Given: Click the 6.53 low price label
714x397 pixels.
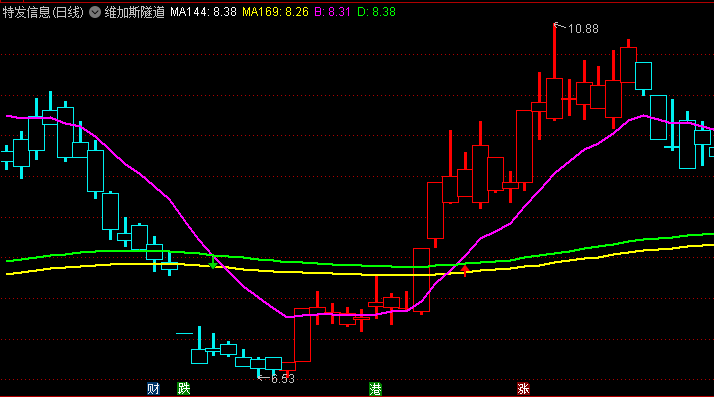Looking at the screenshot, I should click(283, 379).
